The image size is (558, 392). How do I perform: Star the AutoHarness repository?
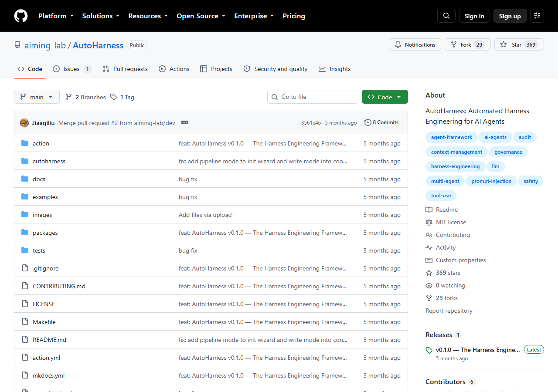[519, 44]
